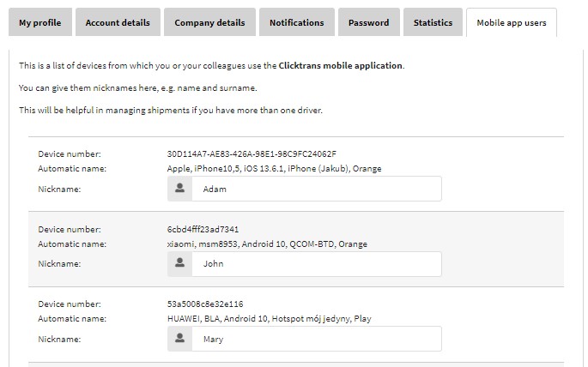Viewport: 588px width, 367px height.
Task: Click the bold Clicktrans mobile application text
Action: pos(340,66)
